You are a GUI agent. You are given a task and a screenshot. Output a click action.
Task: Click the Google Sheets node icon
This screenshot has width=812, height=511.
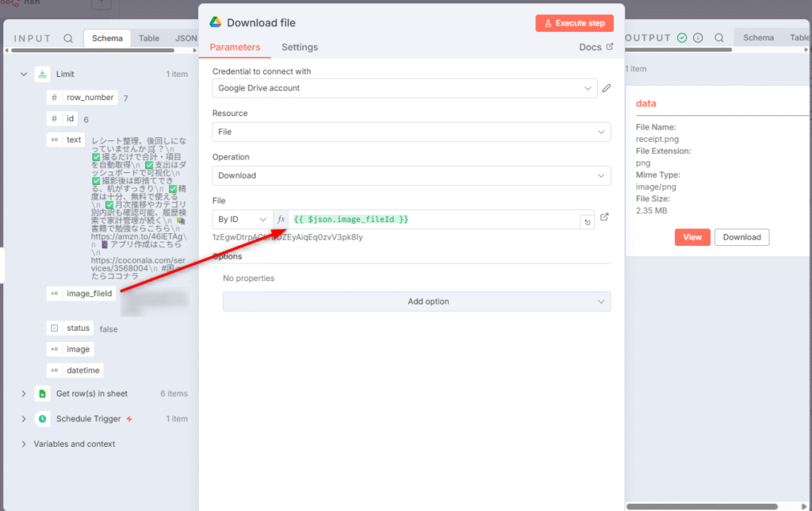click(42, 394)
